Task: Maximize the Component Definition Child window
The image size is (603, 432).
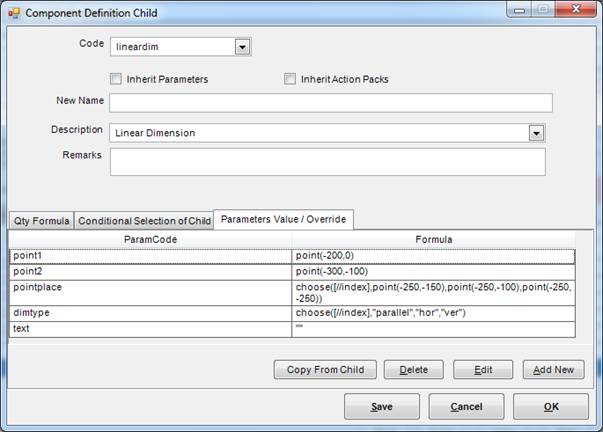Action: (541, 11)
